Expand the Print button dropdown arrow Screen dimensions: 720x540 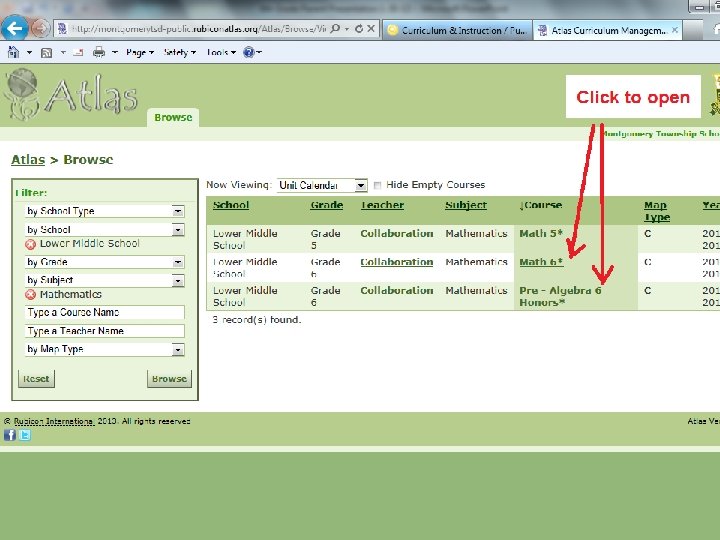pos(115,52)
